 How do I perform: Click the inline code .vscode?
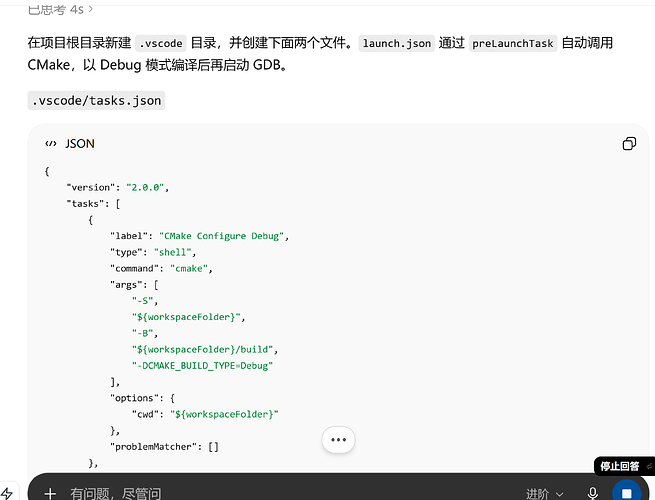(161, 43)
